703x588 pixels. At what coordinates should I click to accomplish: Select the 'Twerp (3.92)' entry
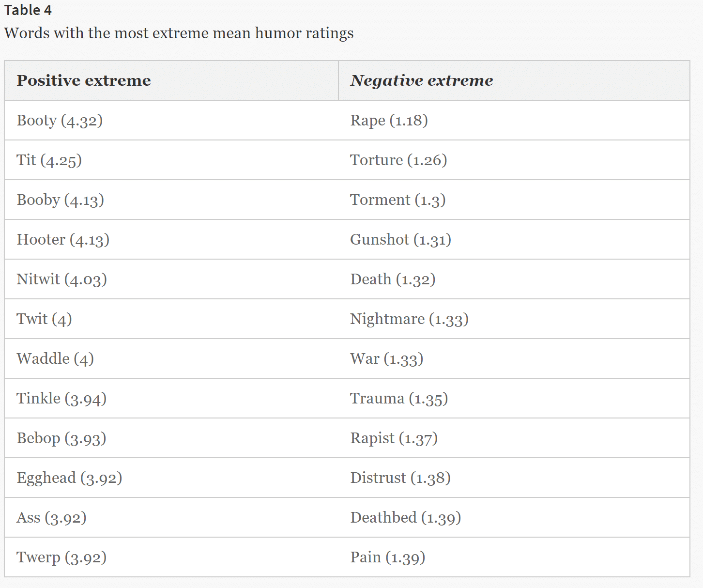[61, 557]
